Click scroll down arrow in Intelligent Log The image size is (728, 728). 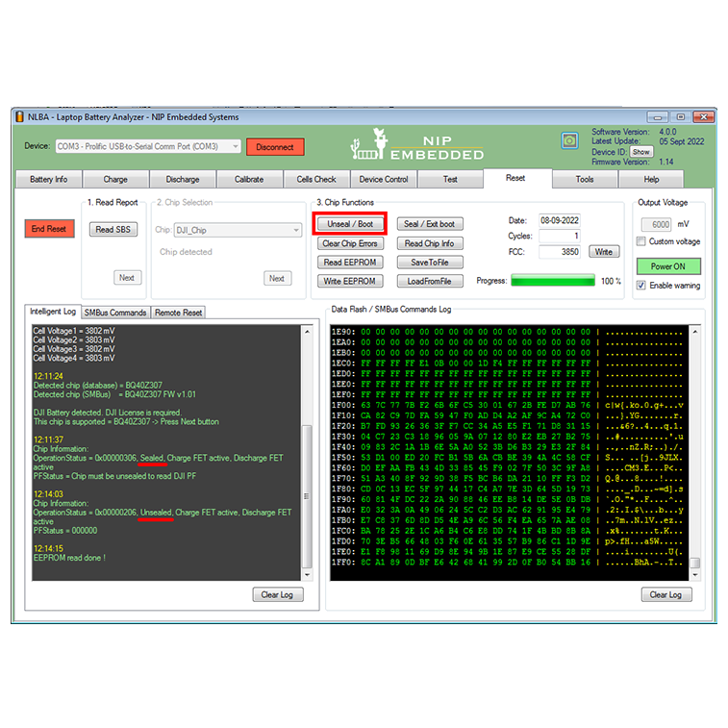(x=307, y=575)
